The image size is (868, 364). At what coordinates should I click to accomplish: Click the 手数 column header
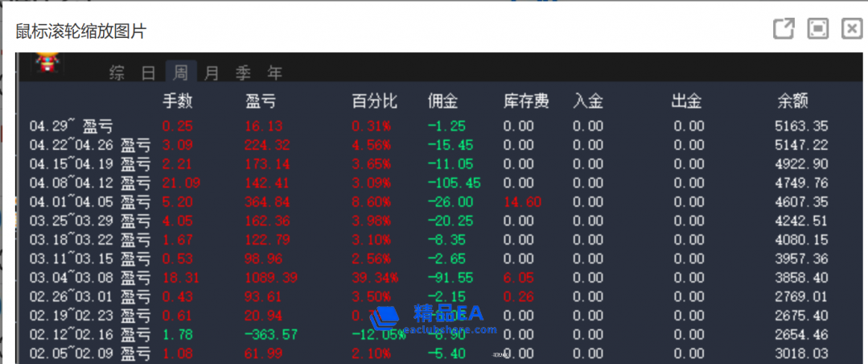pyautogui.click(x=178, y=101)
